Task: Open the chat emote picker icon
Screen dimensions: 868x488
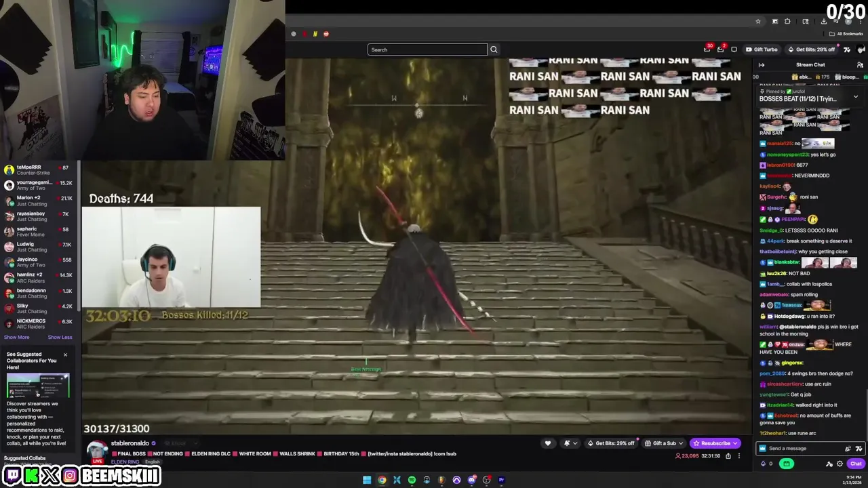Action: (859, 448)
